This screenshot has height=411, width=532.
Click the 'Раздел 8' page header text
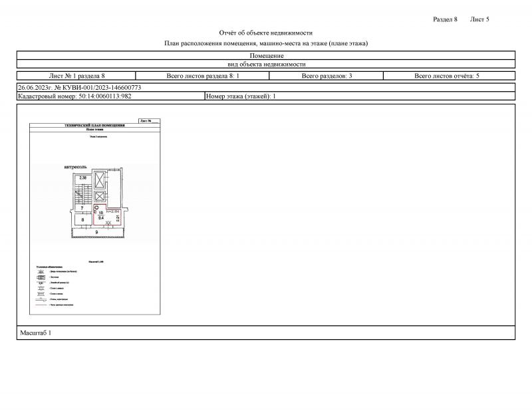pyautogui.click(x=445, y=19)
